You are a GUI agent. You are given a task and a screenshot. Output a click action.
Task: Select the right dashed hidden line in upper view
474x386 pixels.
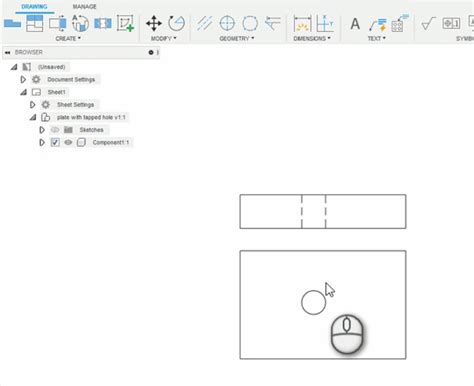pos(326,211)
